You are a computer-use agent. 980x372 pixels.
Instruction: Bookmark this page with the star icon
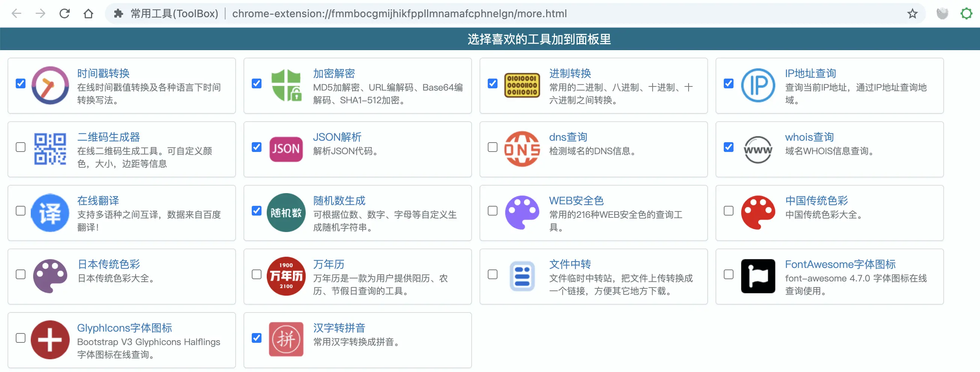point(912,14)
